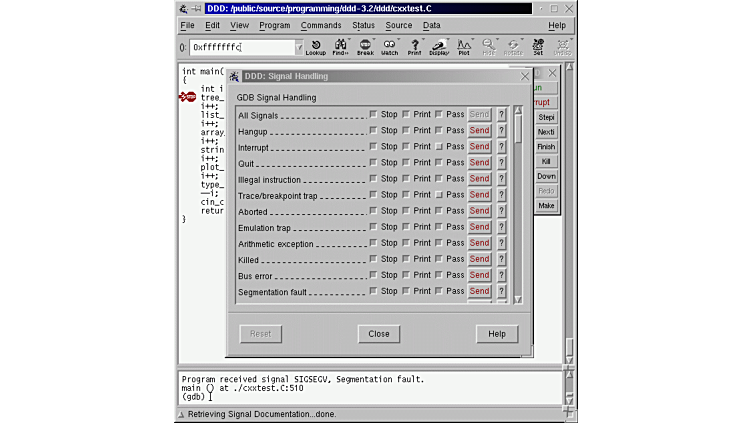Open the Status menu
This screenshot has height=423, width=752.
[x=363, y=25]
